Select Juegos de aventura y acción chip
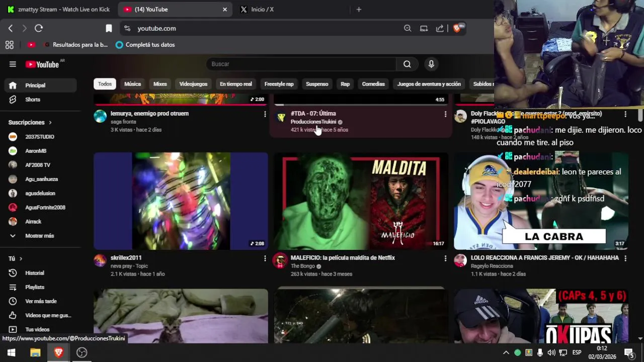Image resolution: width=644 pixels, height=362 pixels. point(429,84)
